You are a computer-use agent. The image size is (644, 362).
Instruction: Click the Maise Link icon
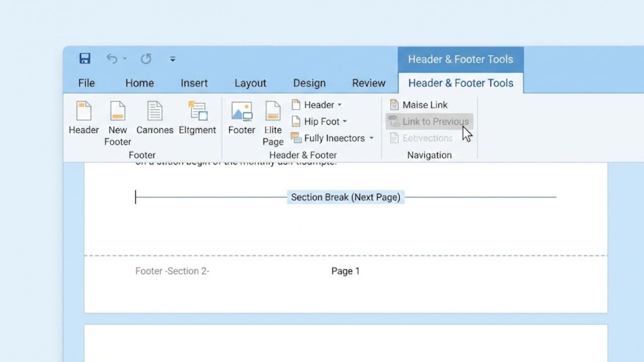pyautogui.click(x=419, y=105)
